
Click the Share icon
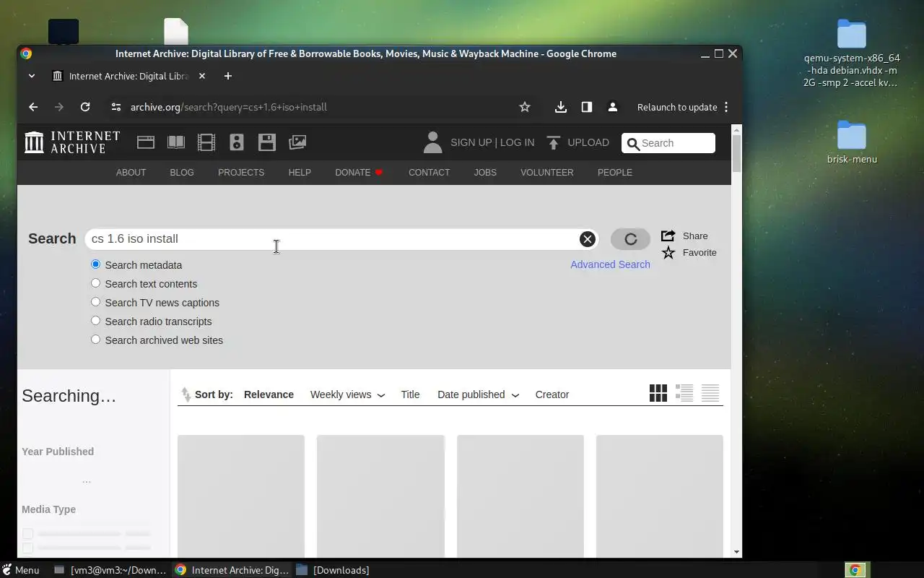(x=668, y=236)
